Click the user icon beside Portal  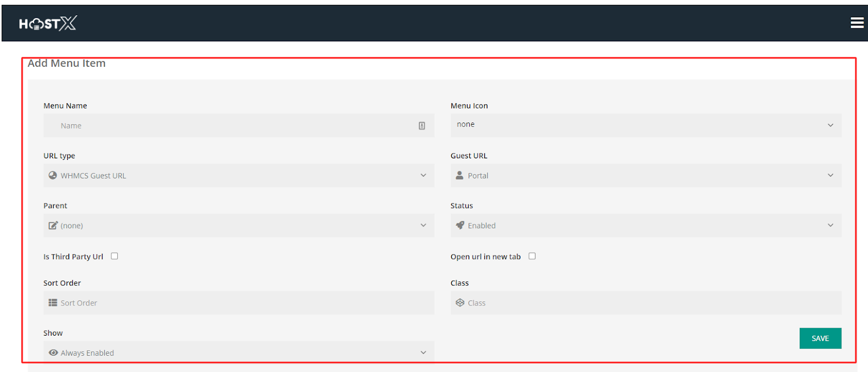coord(459,175)
